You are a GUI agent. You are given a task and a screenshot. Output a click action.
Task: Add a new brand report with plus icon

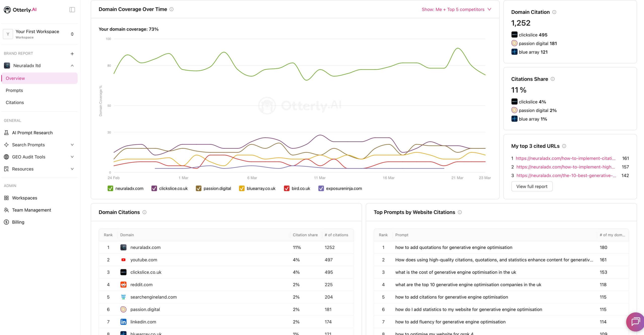pyautogui.click(x=72, y=54)
